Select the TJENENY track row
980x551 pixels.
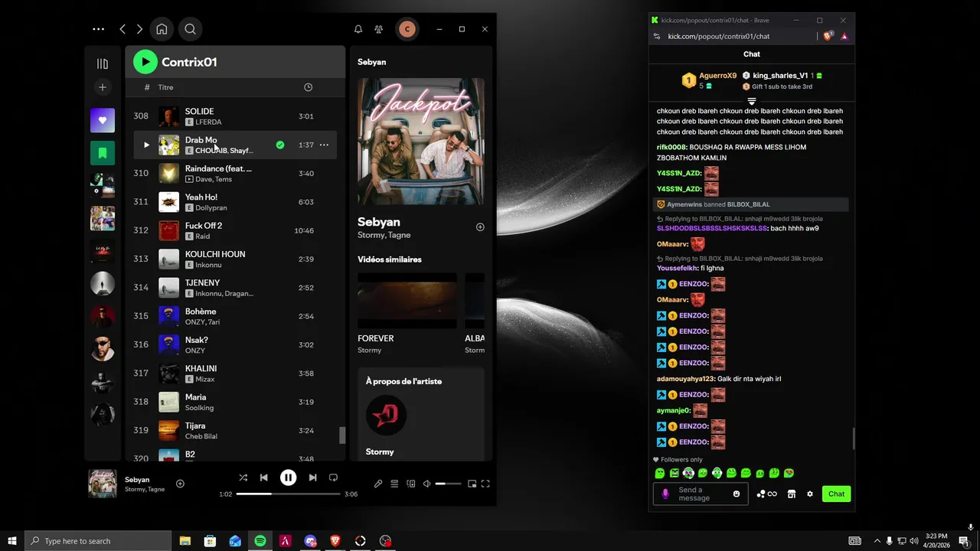235,288
